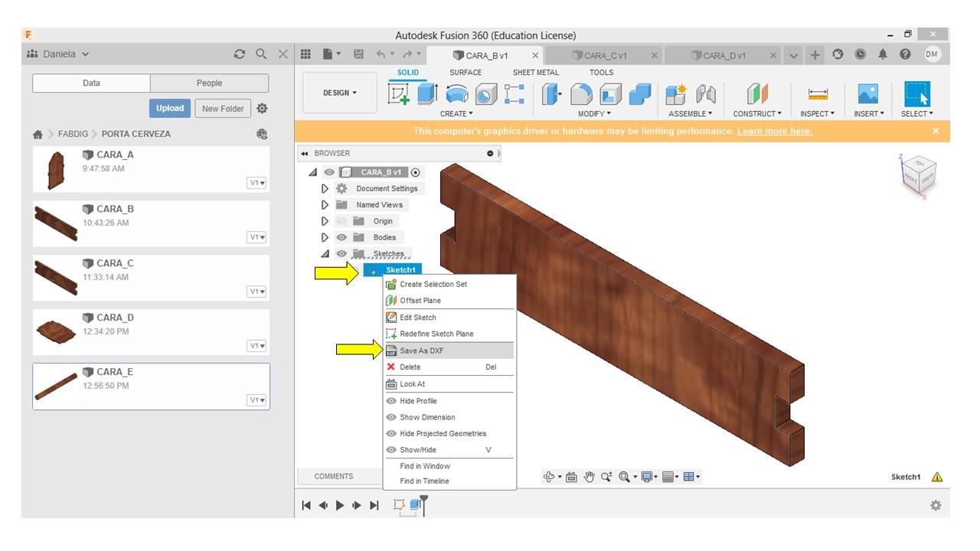The image size is (980, 551).
Task: Select the Revolve tool icon
Action: click(456, 94)
